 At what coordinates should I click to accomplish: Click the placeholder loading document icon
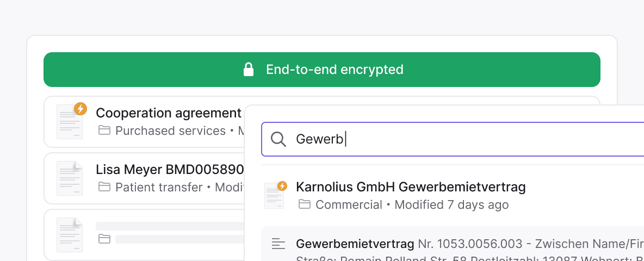coord(70,234)
